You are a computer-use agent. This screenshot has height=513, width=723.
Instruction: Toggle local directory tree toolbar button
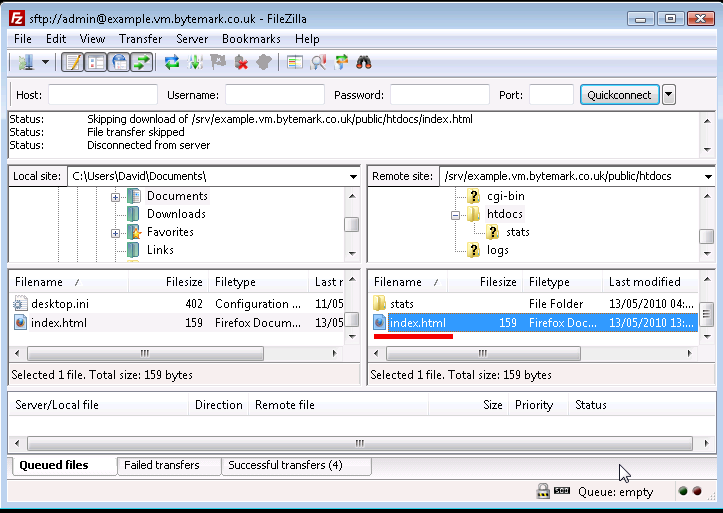(95, 62)
